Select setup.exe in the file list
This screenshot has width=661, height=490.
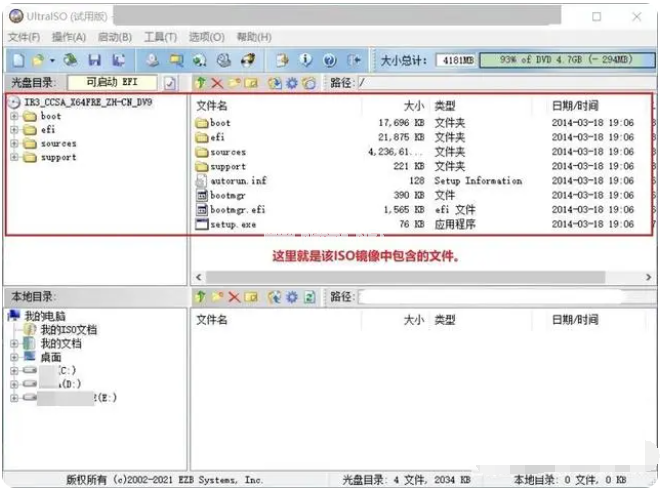(232, 225)
